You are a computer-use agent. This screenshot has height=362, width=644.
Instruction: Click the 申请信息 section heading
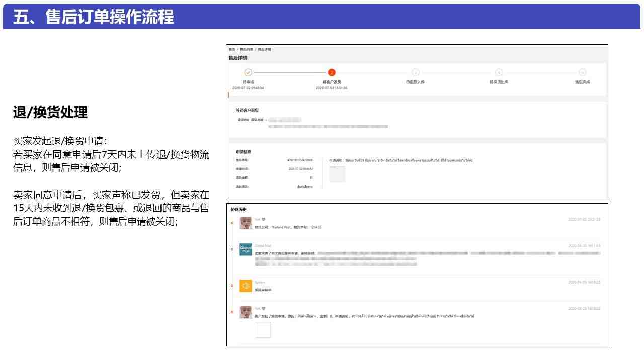point(244,152)
